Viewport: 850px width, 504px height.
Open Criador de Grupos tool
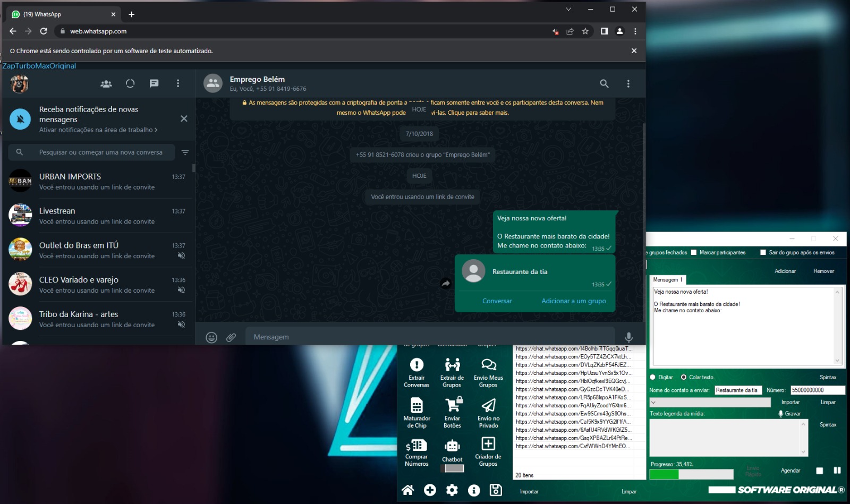(x=488, y=451)
